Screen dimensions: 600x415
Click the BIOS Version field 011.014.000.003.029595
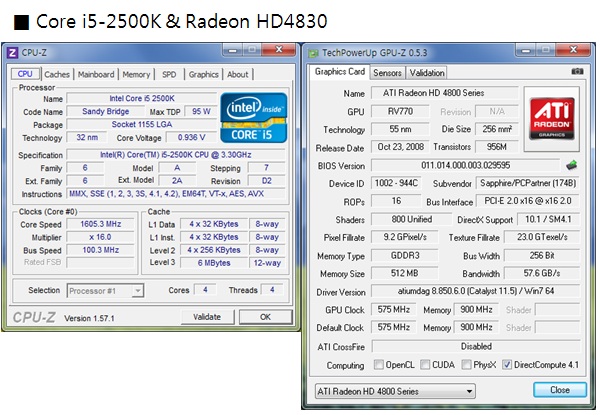point(465,165)
